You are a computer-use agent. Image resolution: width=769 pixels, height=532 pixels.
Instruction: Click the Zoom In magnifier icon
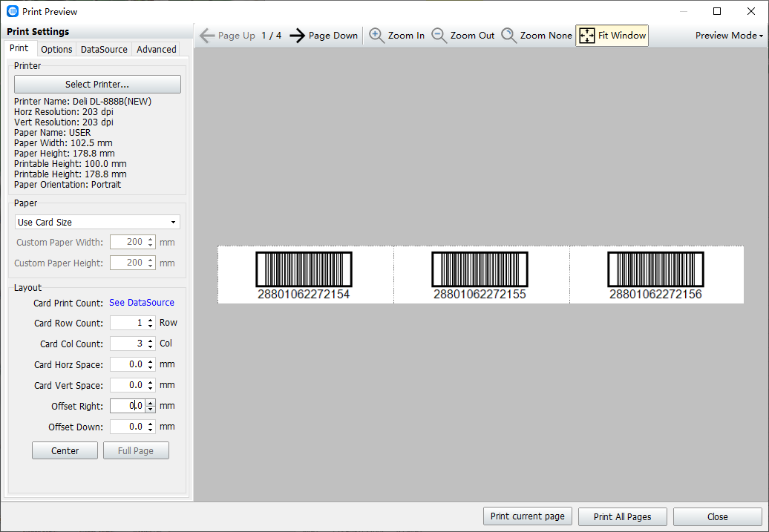pyautogui.click(x=376, y=36)
